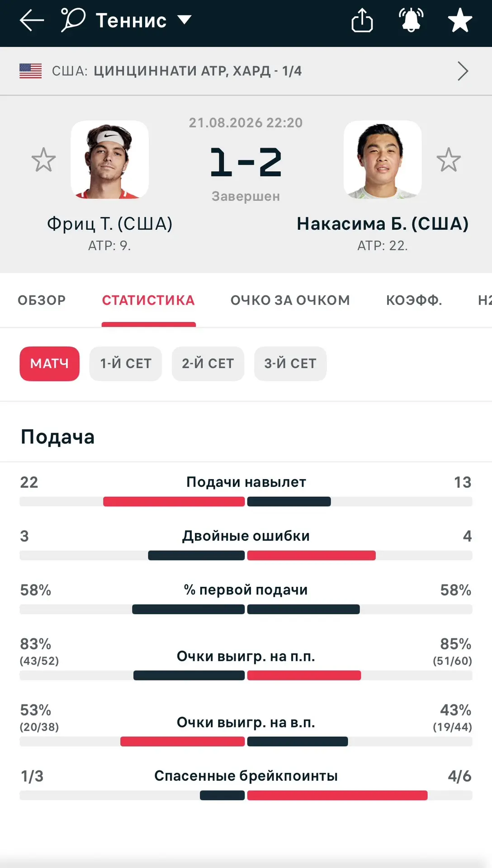Image resolution: width=492 pixels, height=868 pixels.
Task: Open the КОЭФФ. tab
Action: (x=414, y=300)
